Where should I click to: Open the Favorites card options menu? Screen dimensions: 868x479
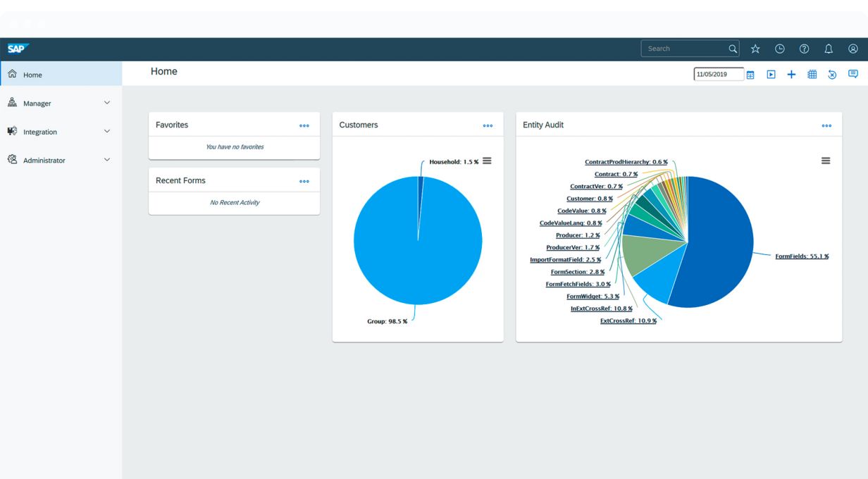(x=304, y=125)
